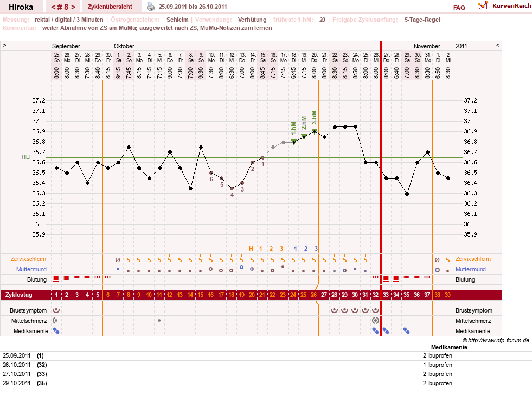Screen dimensions: 532x401
Task: Open the FAQ link
Action: pyautogui.click(x=459, y=8)
